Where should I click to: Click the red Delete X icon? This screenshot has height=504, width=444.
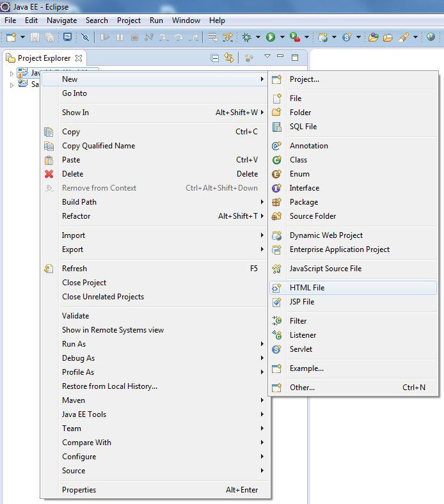49,174
